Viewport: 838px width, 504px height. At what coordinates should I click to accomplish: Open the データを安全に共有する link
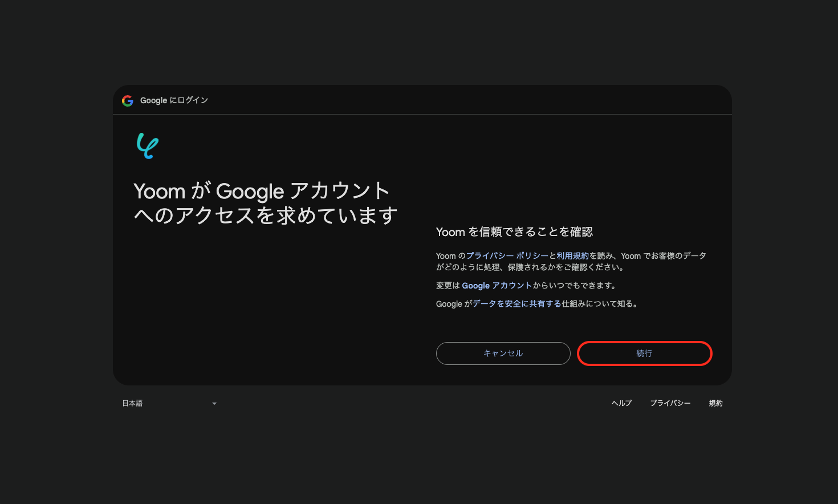coord(516,304)
